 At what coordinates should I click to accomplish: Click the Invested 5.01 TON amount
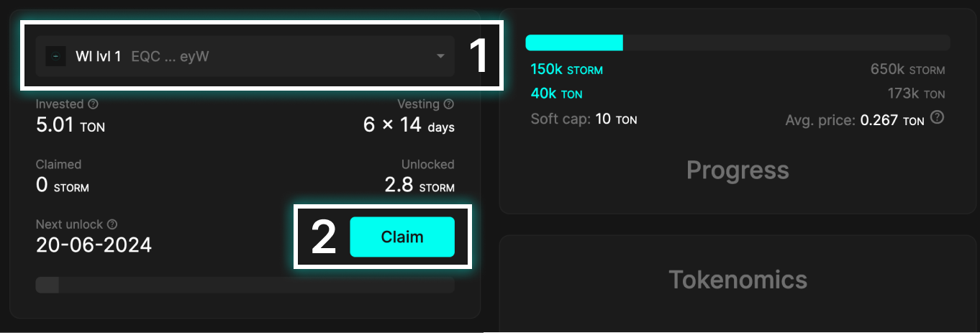pos(70,126)
